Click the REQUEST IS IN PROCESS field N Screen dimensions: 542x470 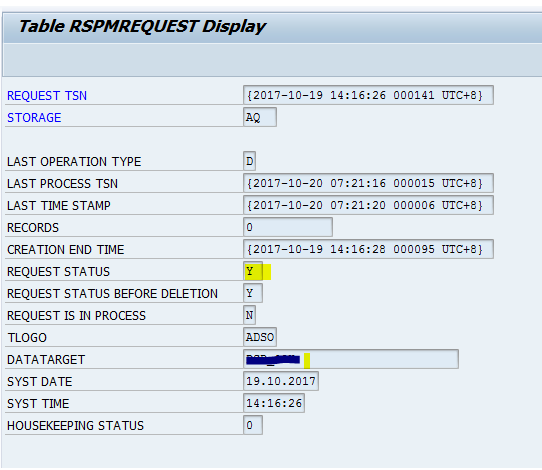coord(249,315)
